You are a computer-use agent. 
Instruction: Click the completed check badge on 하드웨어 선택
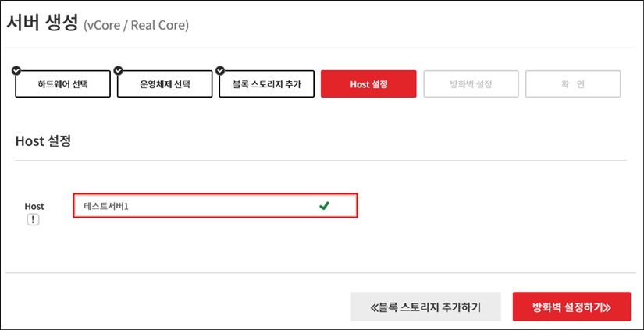click(x=16, y=70)
